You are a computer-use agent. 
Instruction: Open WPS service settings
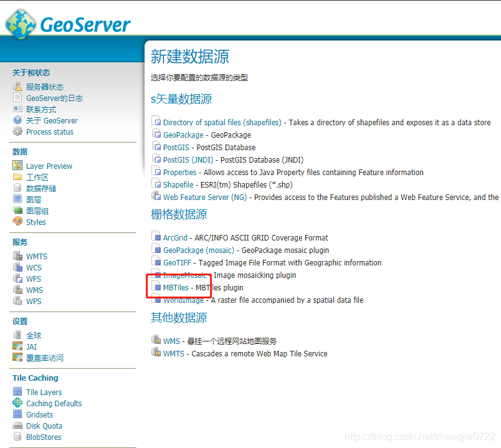coord(34,301)
